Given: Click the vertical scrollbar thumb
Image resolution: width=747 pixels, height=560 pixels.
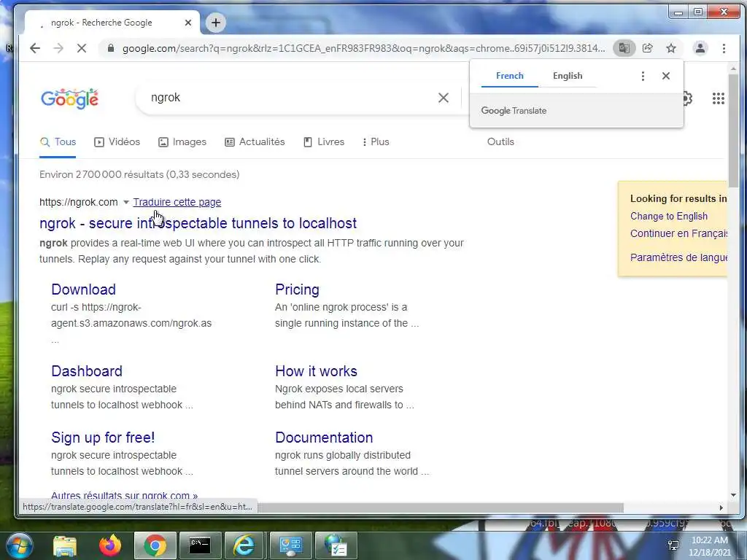Looking at the screenshot, I should click(x=733, y=131).
